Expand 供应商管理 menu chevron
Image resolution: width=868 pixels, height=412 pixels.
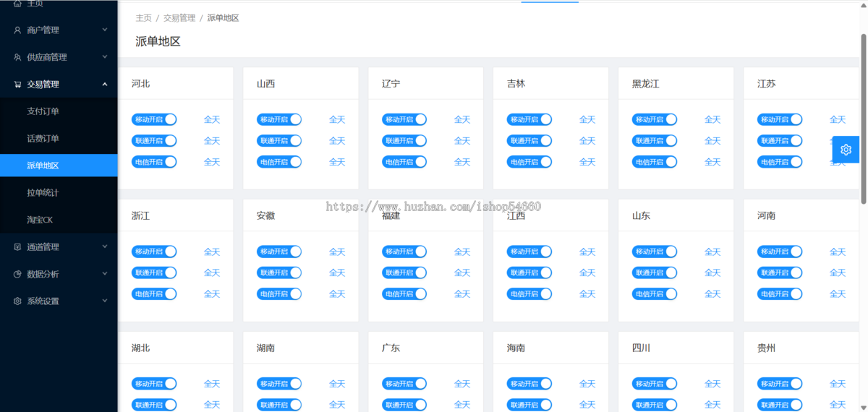coord(105,57)
